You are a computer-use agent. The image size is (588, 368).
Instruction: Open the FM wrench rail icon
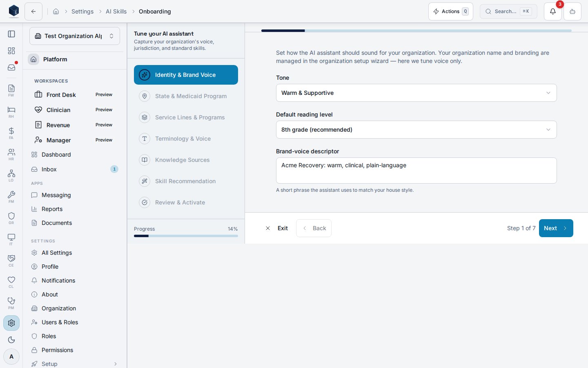(11, 197)
